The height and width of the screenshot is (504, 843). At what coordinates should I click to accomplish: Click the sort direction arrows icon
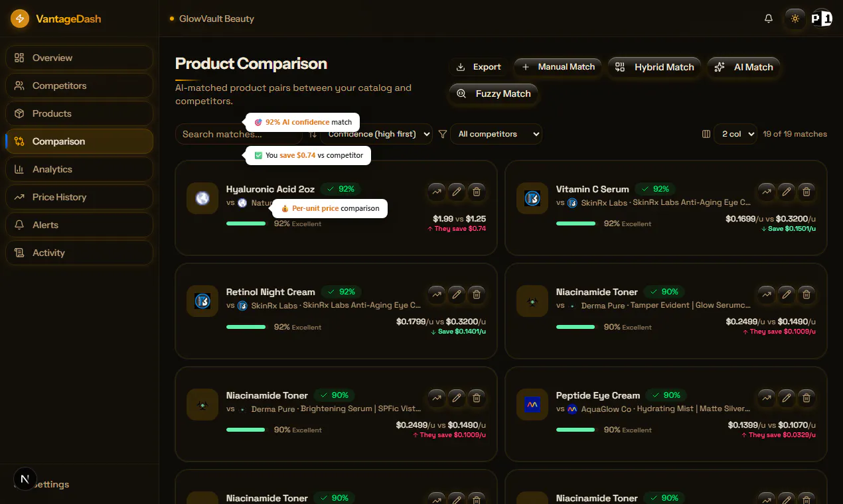click(313, 134)
